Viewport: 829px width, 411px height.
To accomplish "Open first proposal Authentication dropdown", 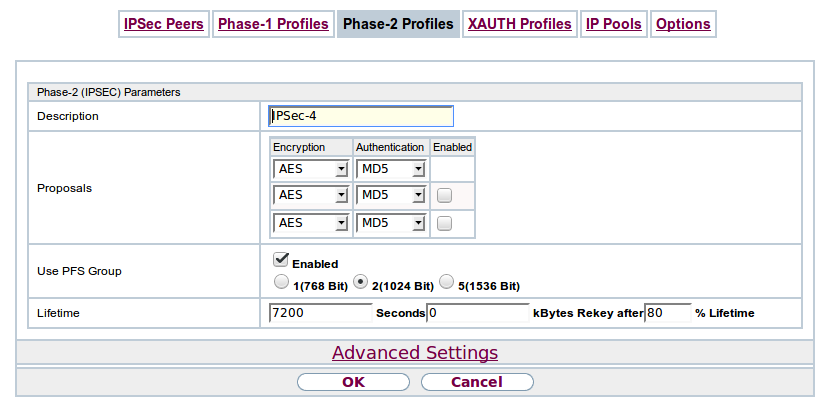I will pyautogui.click(x=391, y=169).
